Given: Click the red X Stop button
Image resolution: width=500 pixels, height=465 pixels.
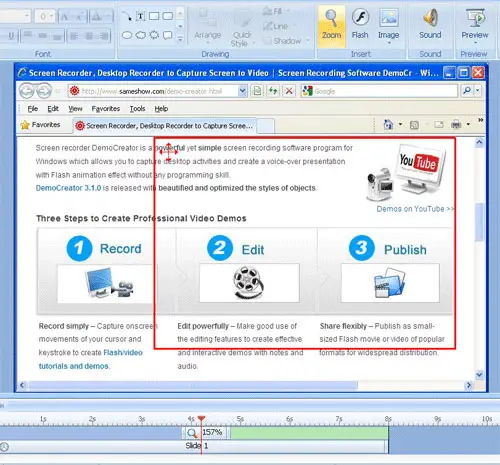Looking at the screenshot, I should pos(289,91).
